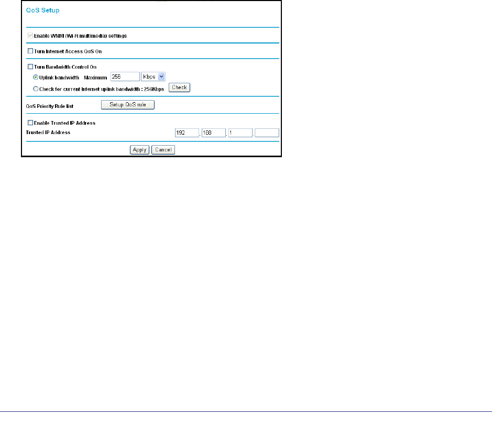Focus the second Trusted IP octet field 168
This screenshot has width=492, height=448.
click(x=214, y=133)
